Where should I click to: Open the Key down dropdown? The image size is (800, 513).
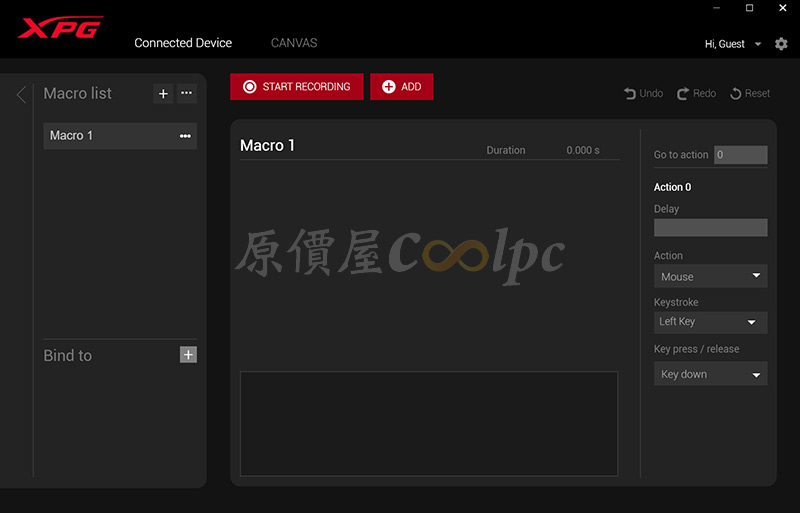[x=710, y=374]
